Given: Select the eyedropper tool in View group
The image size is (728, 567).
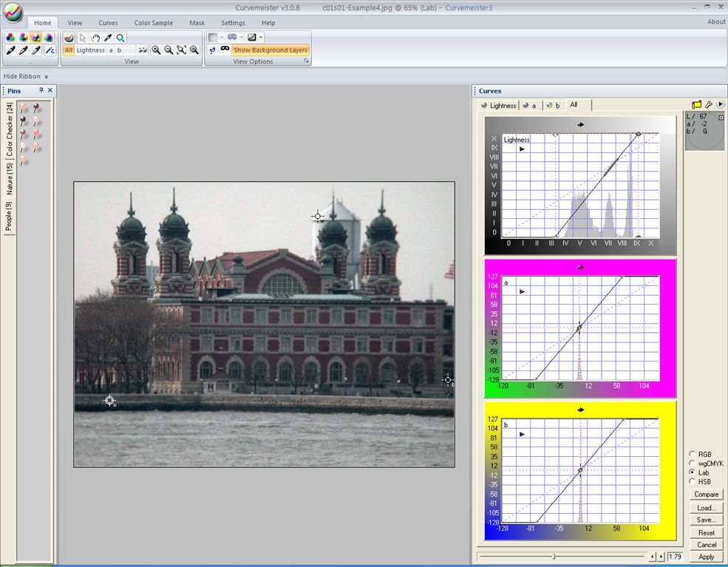Looking at the screenshot, I should (108, 38).
